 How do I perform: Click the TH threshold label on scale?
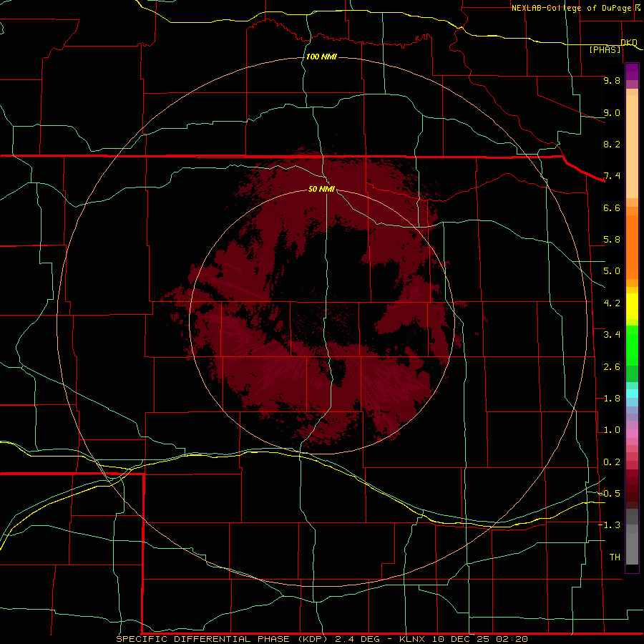[x=615, y=557]
